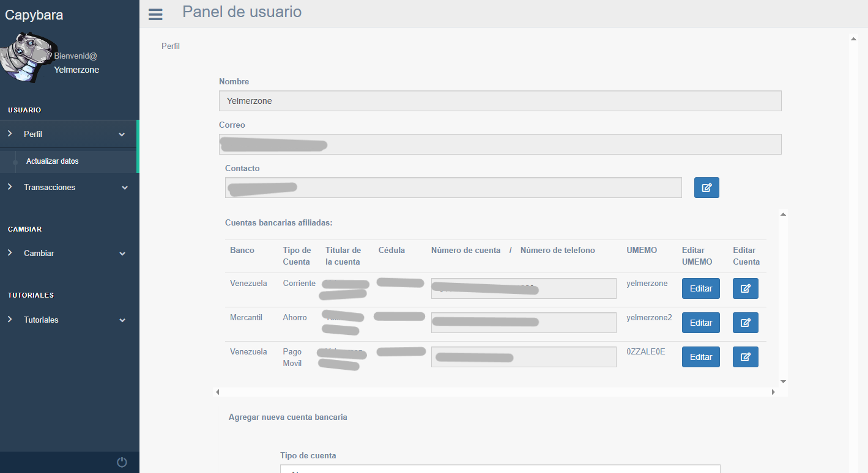
Task: Click the Cédula column header
Action: click(x=391, y=250)
